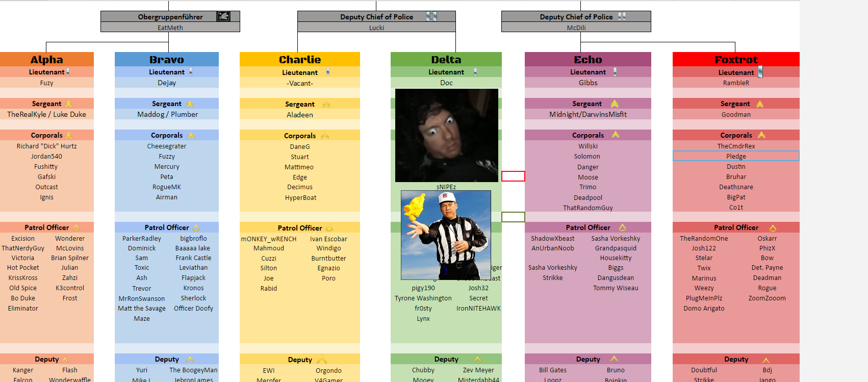Select the Delta squad header cell

point(446,60)
